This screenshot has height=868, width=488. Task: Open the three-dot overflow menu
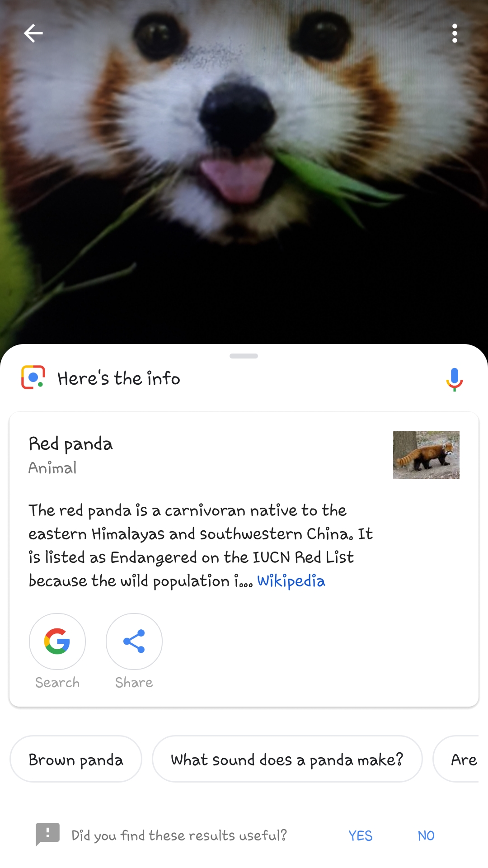click(x=455, y=33)
